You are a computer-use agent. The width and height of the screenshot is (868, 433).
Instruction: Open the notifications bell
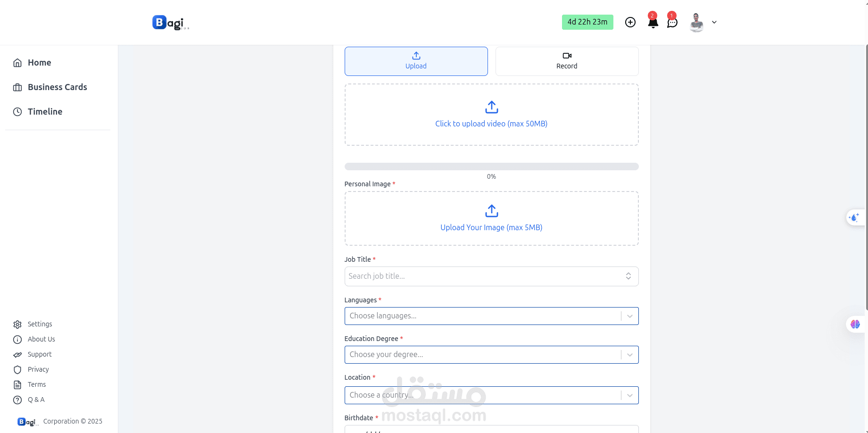pyautogui.click(x=653, y=23)
